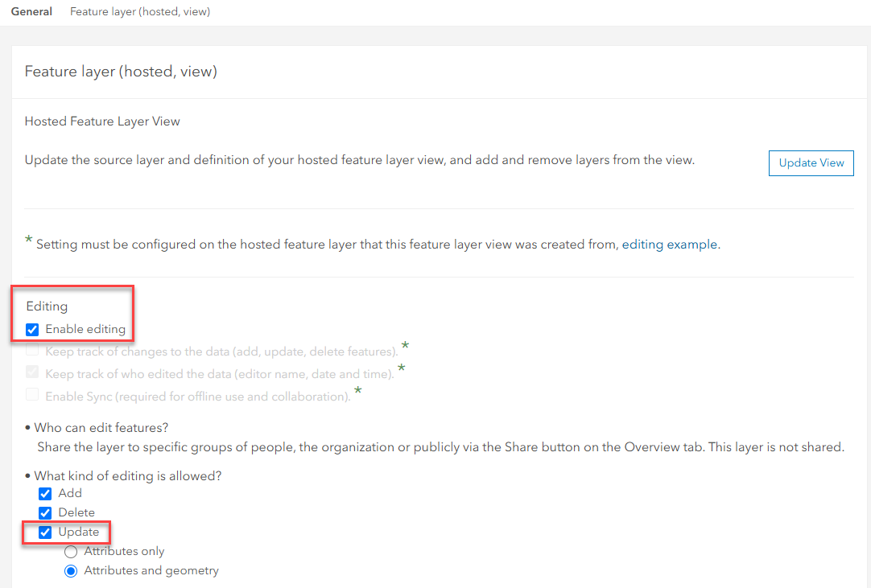Check Keep track of changes to the data
871x588 pixels.
point(33,351)
